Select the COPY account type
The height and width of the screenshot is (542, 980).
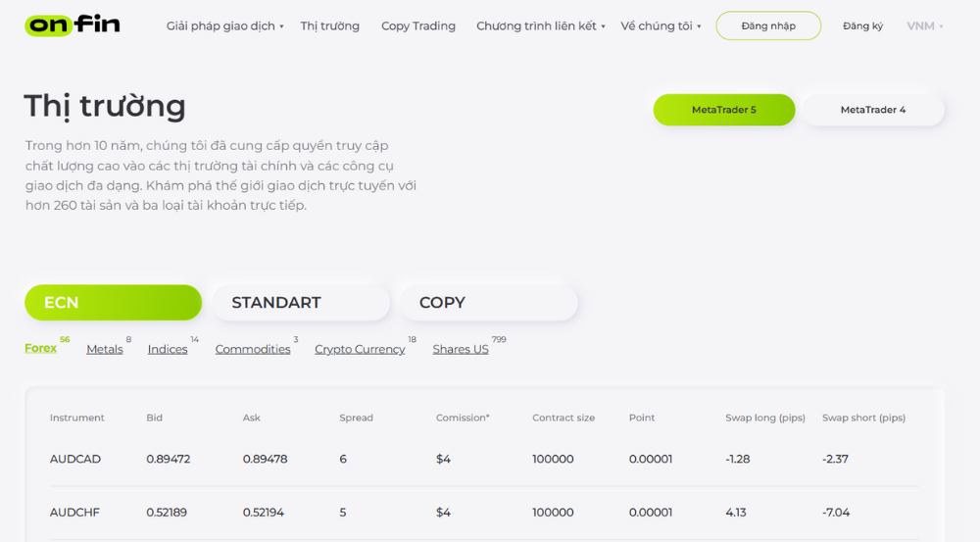487,303
